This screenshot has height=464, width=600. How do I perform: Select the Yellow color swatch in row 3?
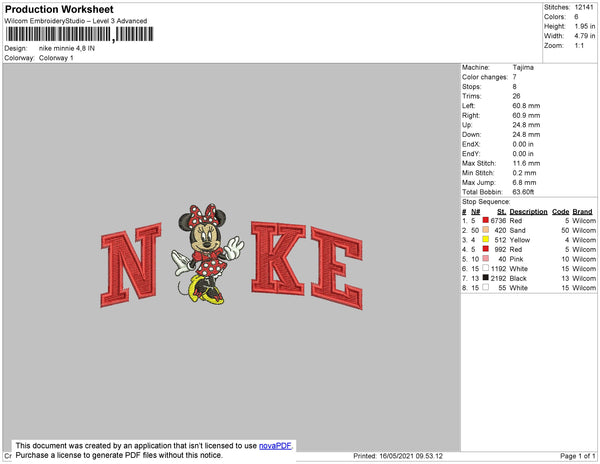pos(486,239)
